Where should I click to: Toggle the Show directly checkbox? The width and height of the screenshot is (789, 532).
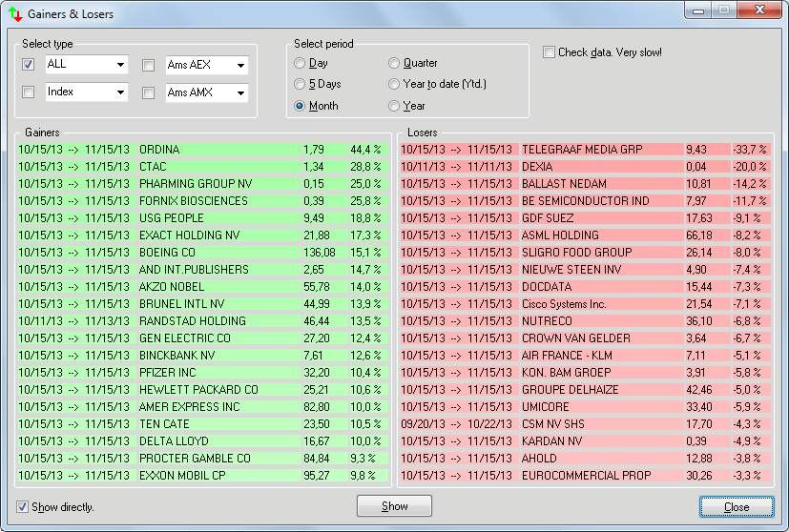pos(22,507)
